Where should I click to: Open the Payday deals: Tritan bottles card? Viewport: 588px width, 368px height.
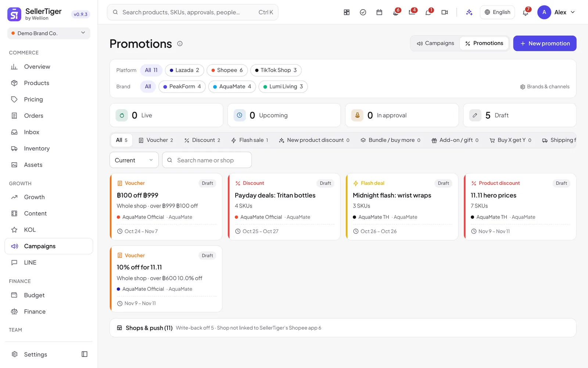click(284, 207)
